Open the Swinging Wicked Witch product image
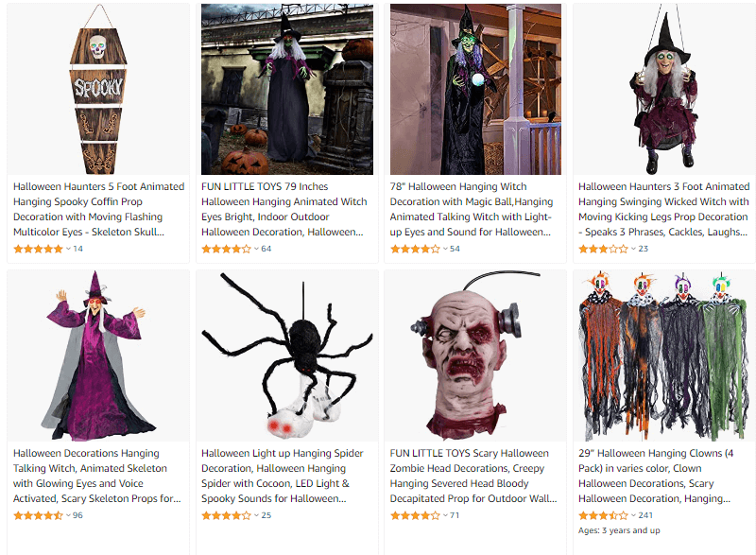This screenshot has width=756, height=555. pos(664,89)
